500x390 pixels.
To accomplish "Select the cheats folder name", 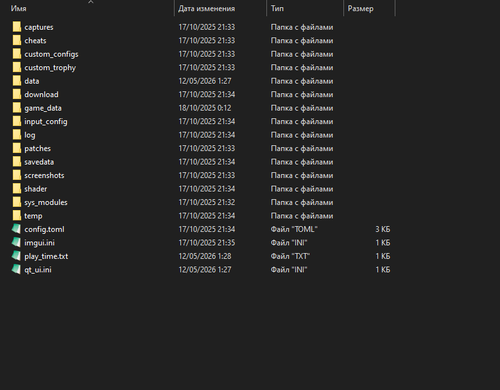I will point(35,41).
